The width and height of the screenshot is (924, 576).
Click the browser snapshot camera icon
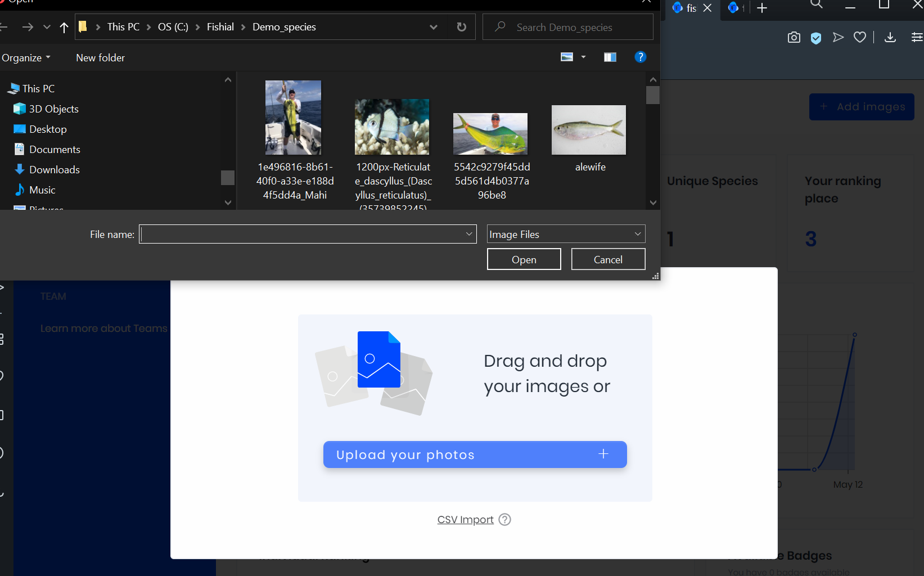tap(794, 38)
